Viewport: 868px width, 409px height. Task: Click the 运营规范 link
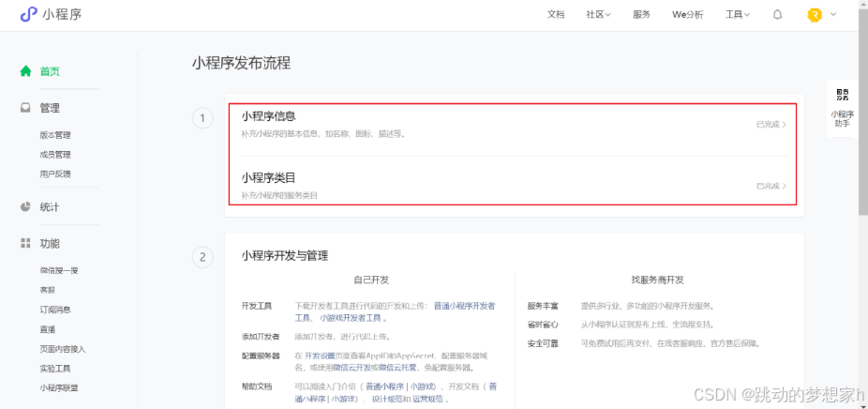[427, 399]
